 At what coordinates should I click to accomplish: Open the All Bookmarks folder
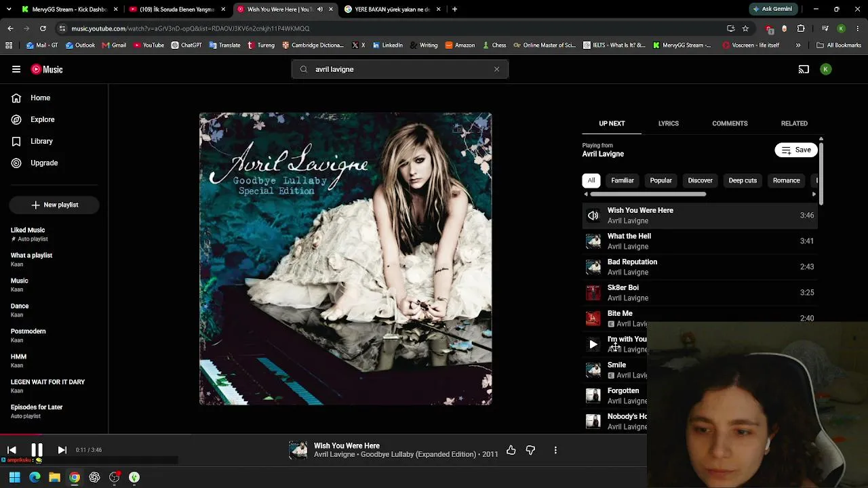click(839, 45)
